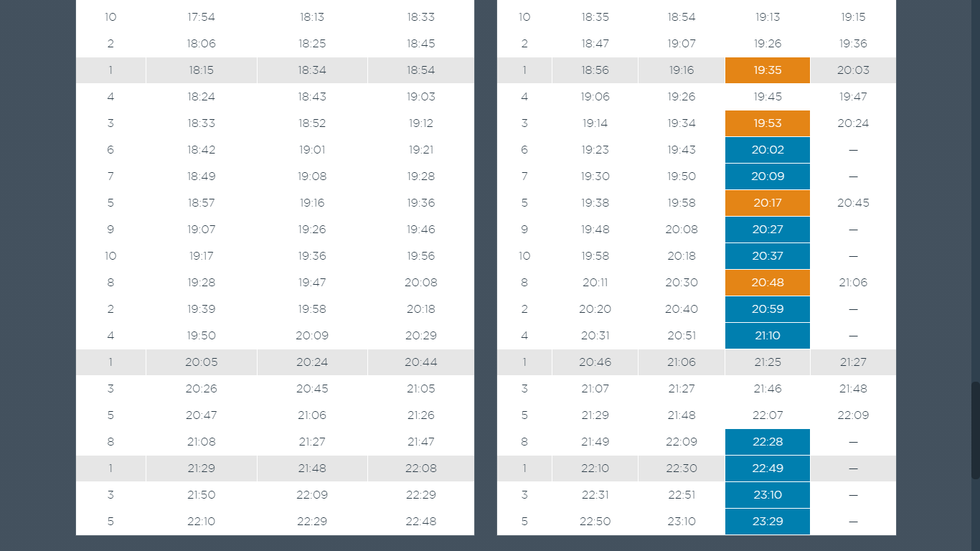Click the 20:51 time cell

point(682,336)
